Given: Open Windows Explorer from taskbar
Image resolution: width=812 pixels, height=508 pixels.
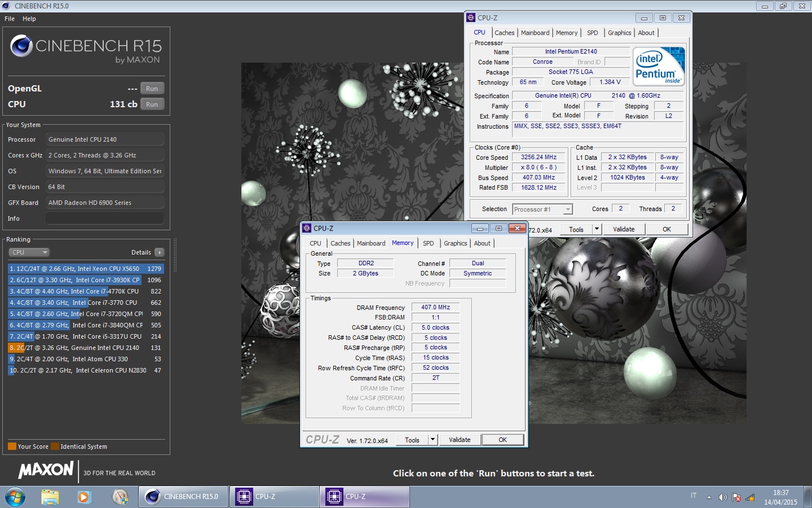Looking at the screenshot, I should pyautogui.click(x=50, y=497).
